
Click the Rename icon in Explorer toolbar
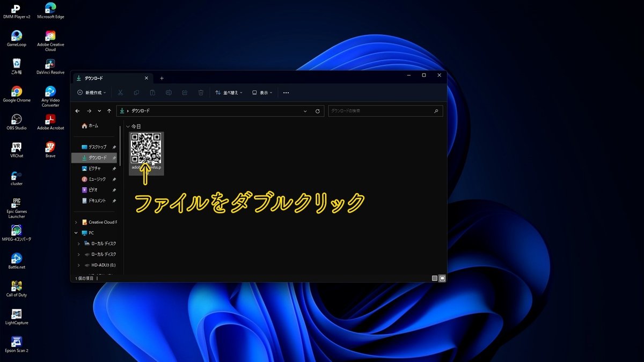pyautogui.click(x=169, y=93)
